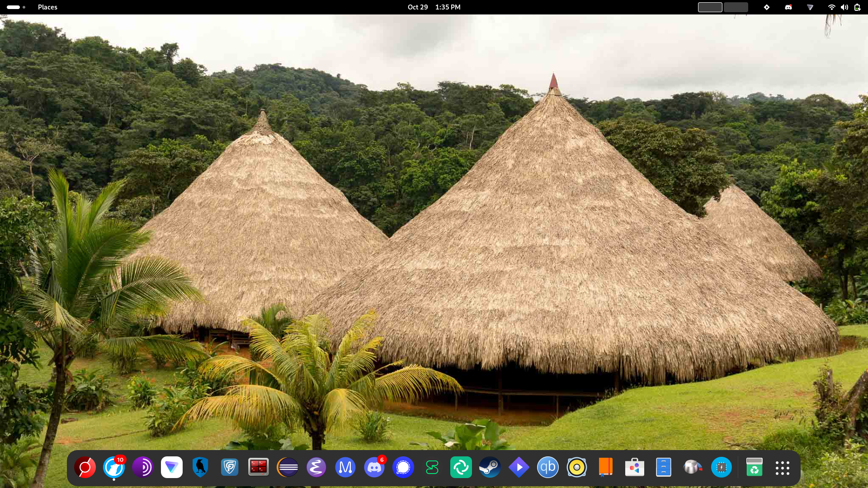Viewport: 868px width, 488px height.
Task: Launch Emacs
Action: pyautogui.click(x=316, y=467)
